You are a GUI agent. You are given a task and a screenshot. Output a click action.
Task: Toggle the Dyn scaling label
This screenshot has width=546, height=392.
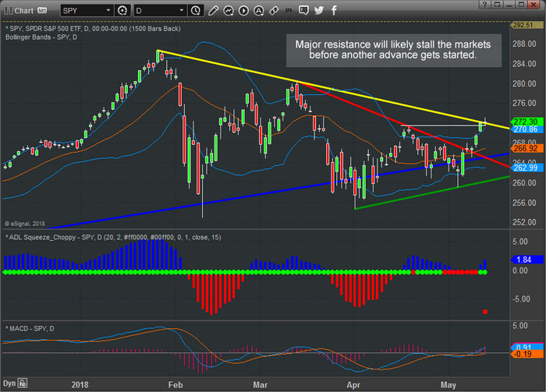9,383
